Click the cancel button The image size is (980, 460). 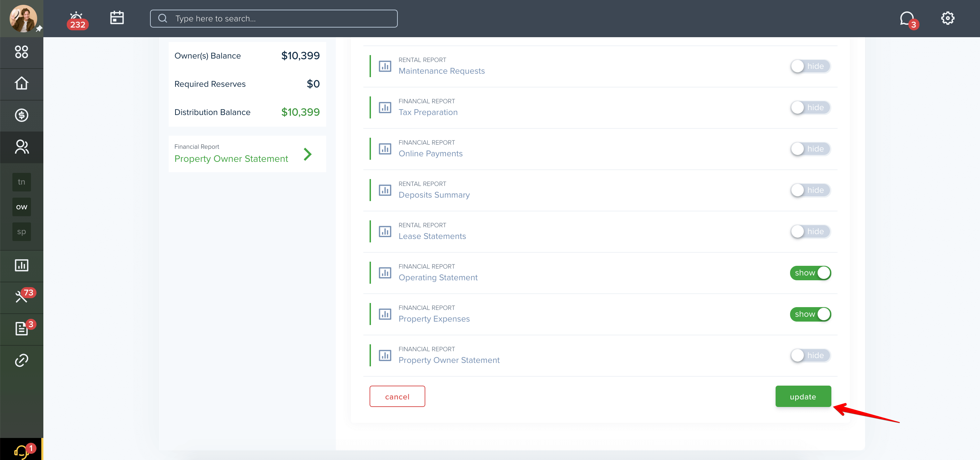pyautogui.click(x=397, y=396)
